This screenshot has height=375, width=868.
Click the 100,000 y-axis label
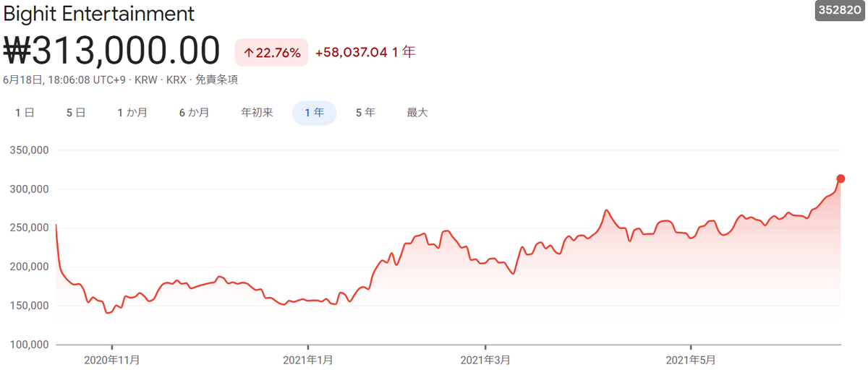29,344
